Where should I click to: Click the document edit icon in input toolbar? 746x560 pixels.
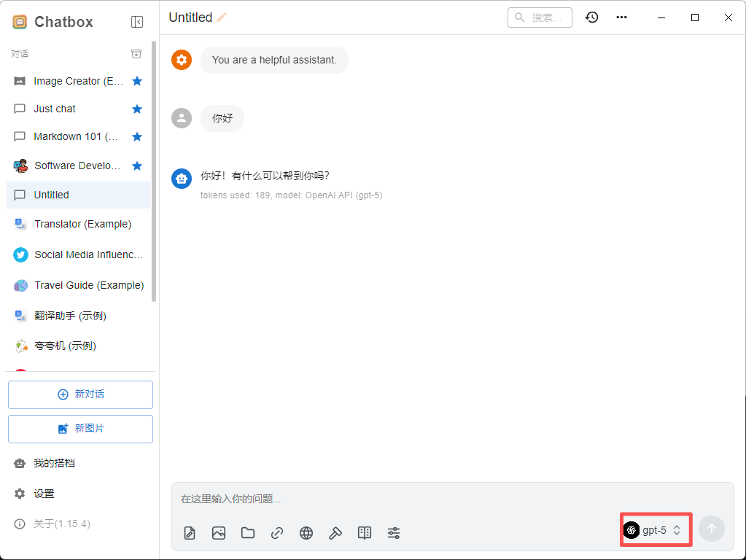click(190, 533)
